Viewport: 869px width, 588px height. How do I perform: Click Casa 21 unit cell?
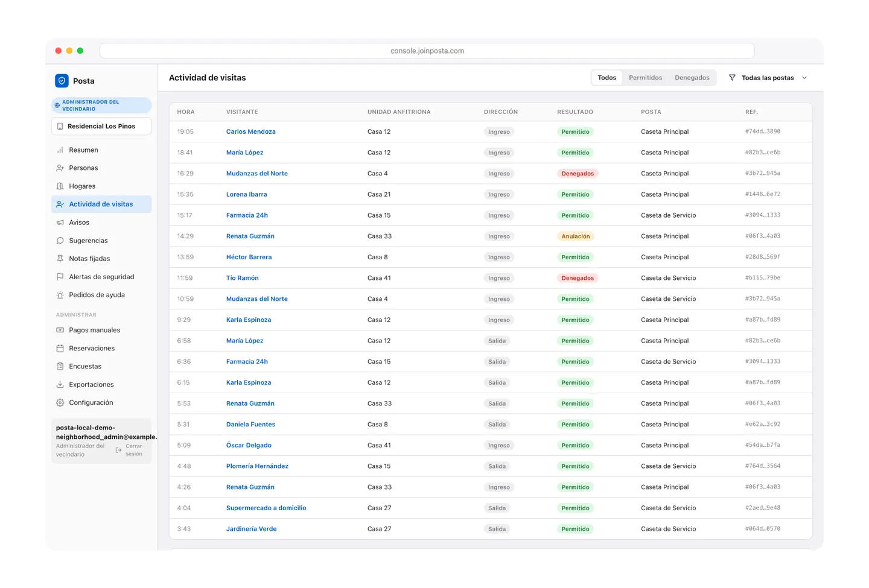click(x=379, y=194)
